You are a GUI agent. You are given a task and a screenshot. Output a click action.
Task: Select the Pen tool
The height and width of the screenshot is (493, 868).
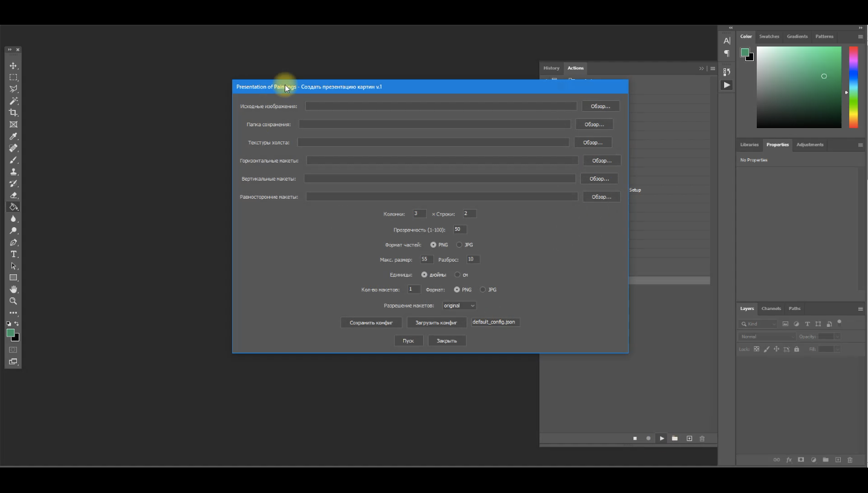pyautogui.click(x=13, y=242)
